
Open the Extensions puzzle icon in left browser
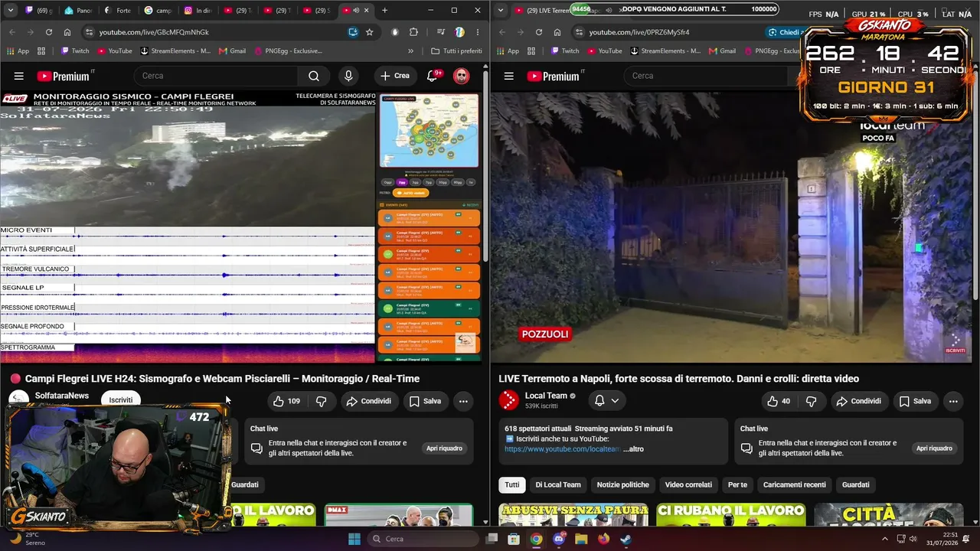tap(414, 32)
